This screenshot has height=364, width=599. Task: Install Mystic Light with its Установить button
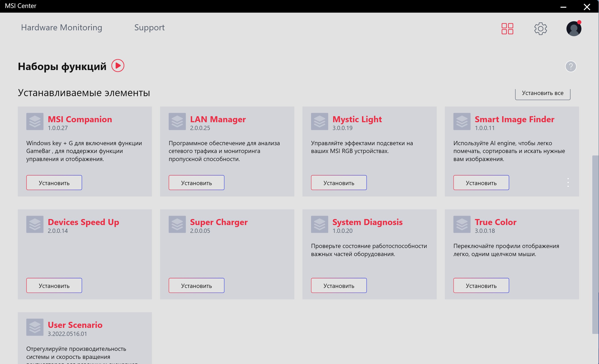tap(339, 183)
